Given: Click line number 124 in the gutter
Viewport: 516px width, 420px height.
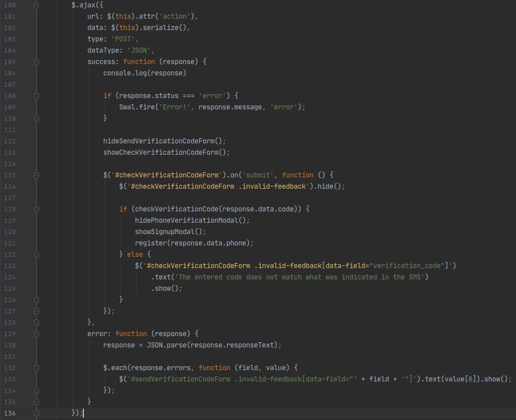Looking at the screenshot, I should point(10,277).
